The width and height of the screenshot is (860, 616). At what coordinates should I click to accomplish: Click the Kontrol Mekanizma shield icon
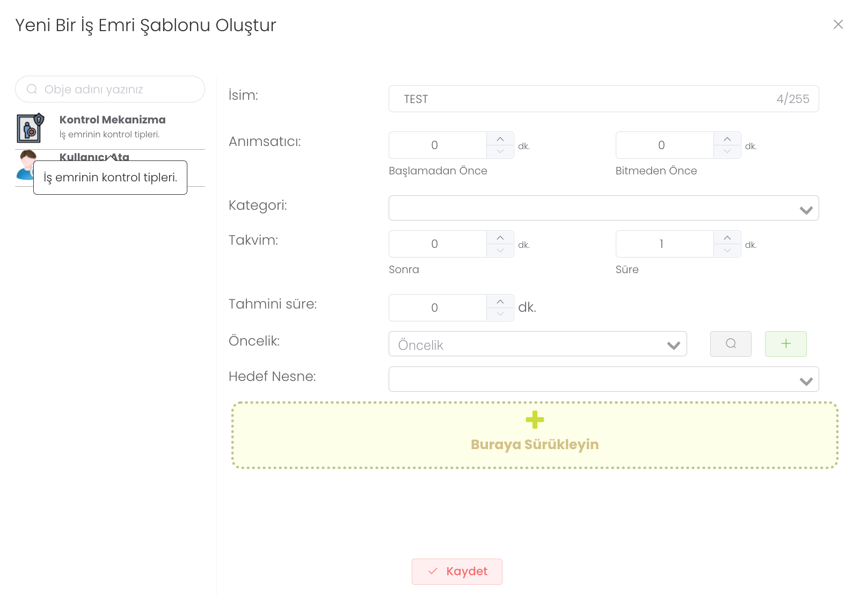click(30, 128)
